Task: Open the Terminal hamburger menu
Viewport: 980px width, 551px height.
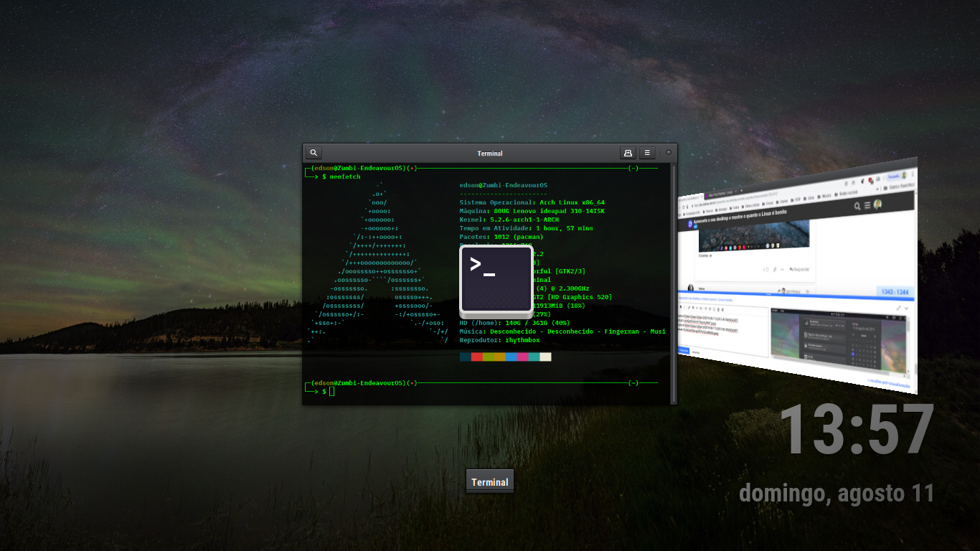Action: 647,153
